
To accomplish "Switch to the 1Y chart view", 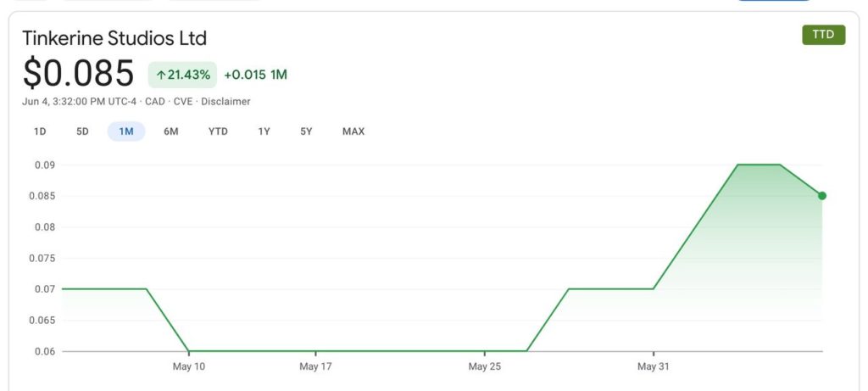I will click(264, 131).
